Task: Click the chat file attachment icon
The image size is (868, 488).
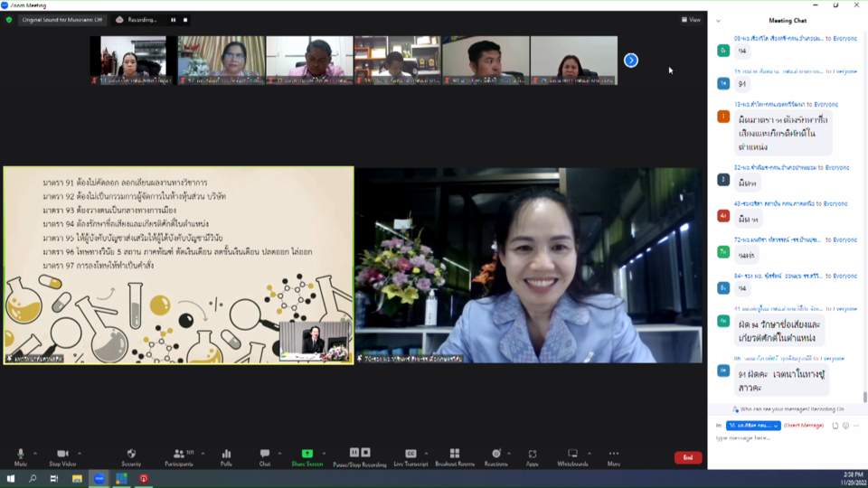Action: [835, 426]
